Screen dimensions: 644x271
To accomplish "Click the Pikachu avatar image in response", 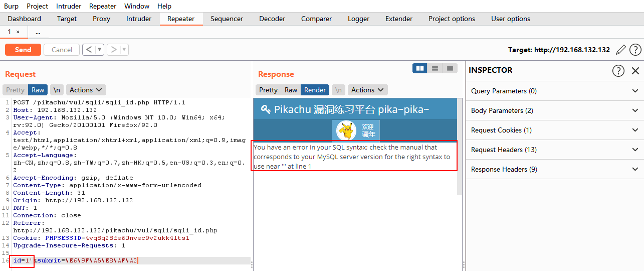I will coord(346,130).
